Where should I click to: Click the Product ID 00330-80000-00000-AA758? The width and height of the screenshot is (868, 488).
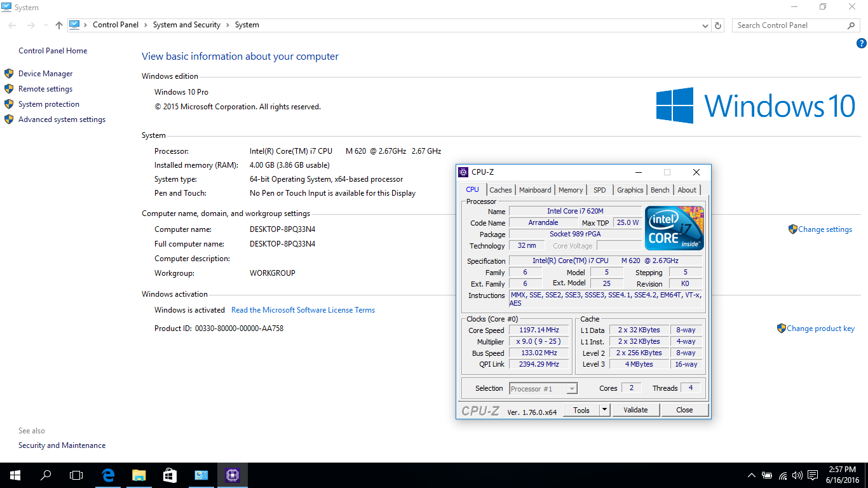(239, 329)
